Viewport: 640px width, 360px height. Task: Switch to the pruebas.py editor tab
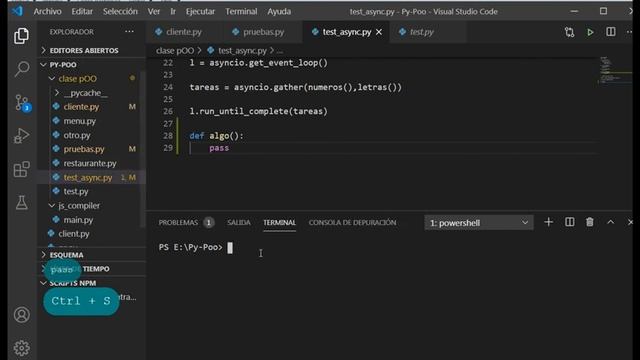pyautogui.click(x=263, y=32)
